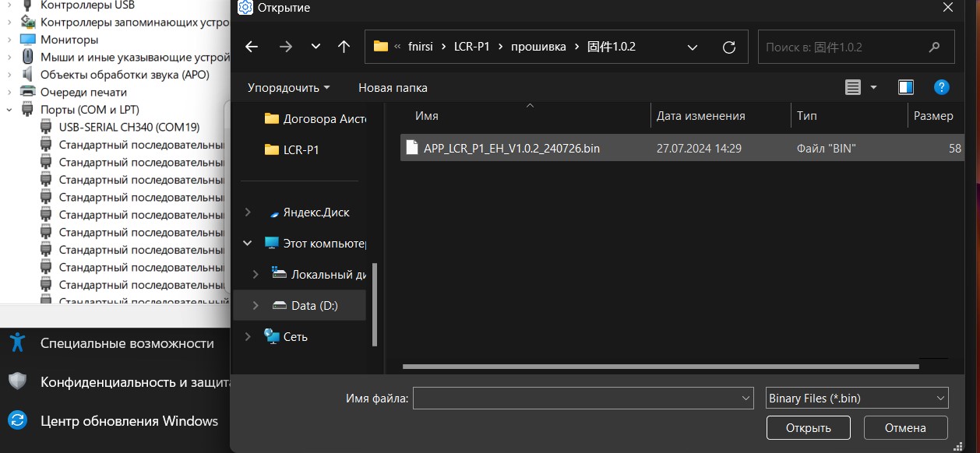Viewport: 980px width, 453px height.
Task: Sort by Имя column header
Action: pos(427,116)
